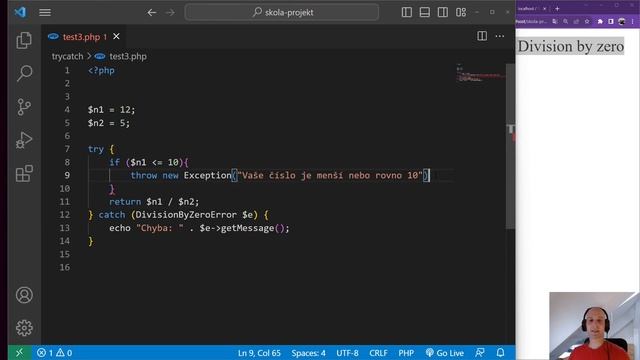Click the return statement on line 11
Viewport: 640px width, 360px height.
point(154,202)
